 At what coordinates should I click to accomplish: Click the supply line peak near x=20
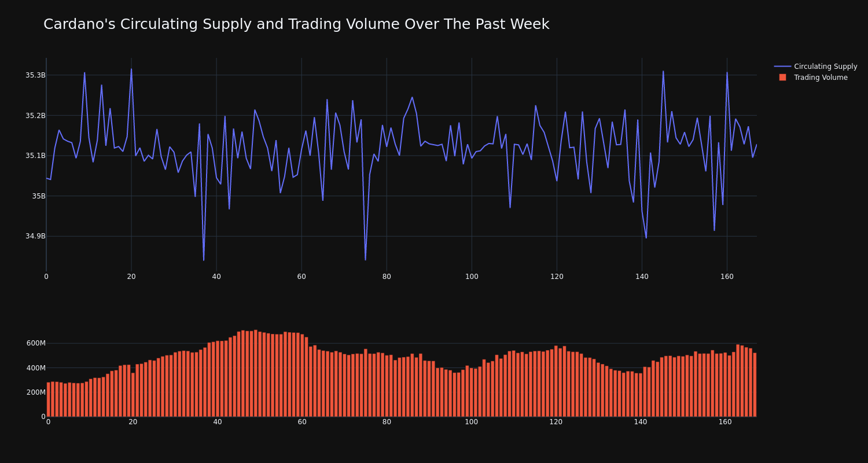(x=131, y=69)
